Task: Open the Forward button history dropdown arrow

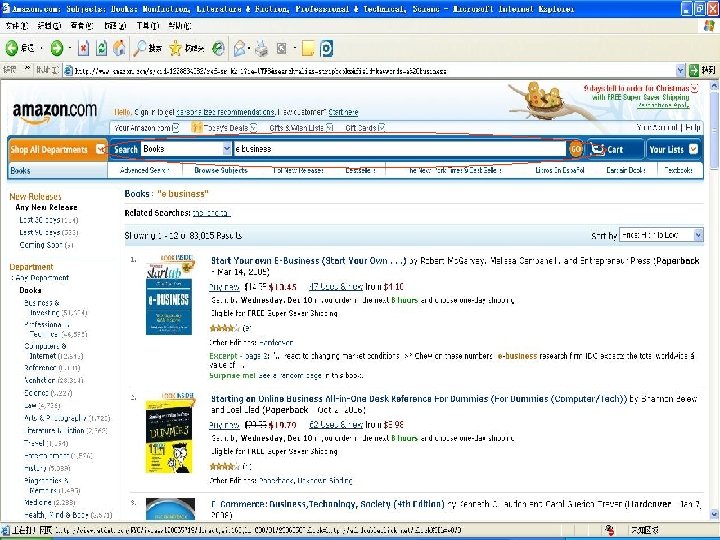Action: tap(70, 48)
